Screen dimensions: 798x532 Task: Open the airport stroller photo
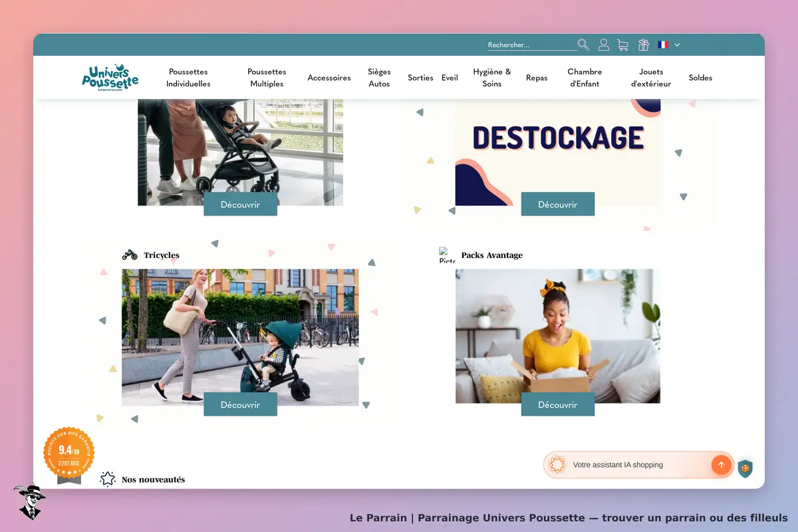click(240, 152)
